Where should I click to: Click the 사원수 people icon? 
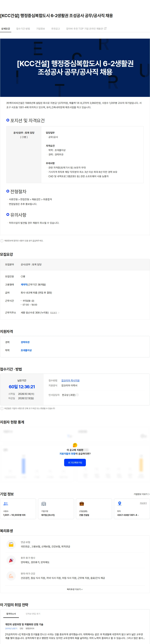click(6, 504)
